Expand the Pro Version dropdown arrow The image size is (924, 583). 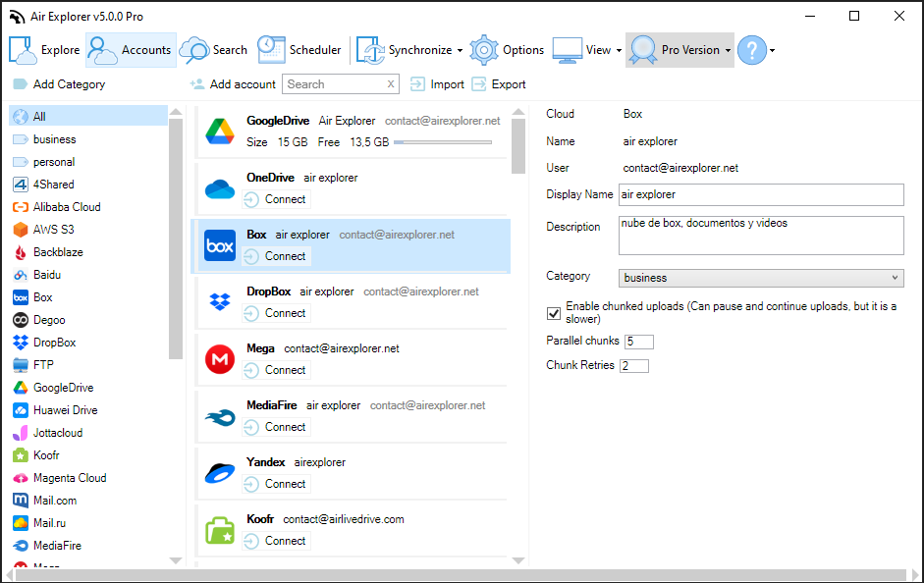(728, 51)
